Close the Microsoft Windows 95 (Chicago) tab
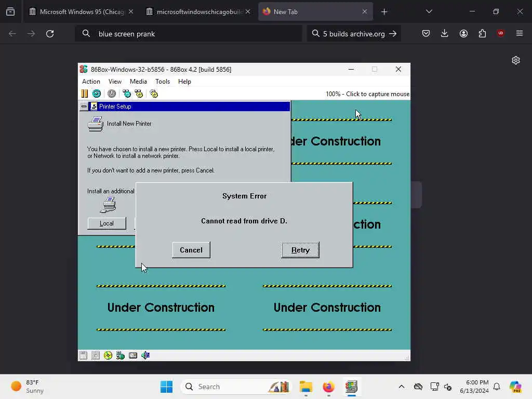This screenshot has height=399, width=532. [131, 11]
